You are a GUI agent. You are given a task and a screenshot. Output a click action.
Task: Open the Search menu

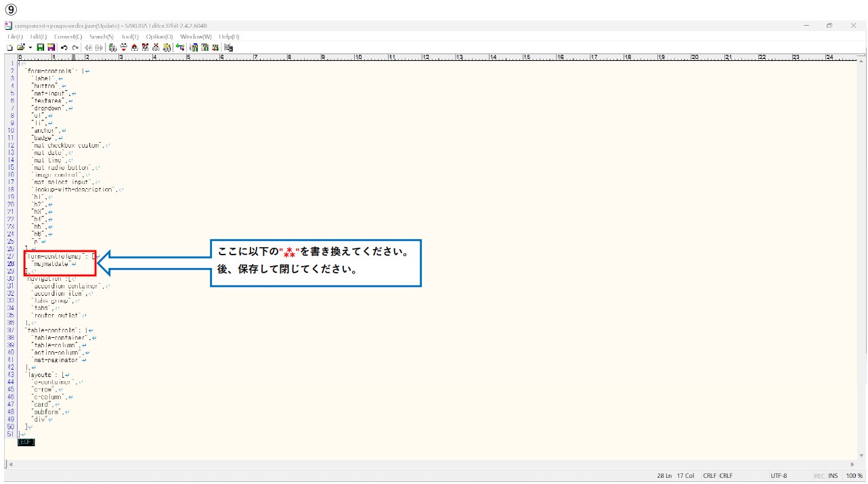(102, 37)
